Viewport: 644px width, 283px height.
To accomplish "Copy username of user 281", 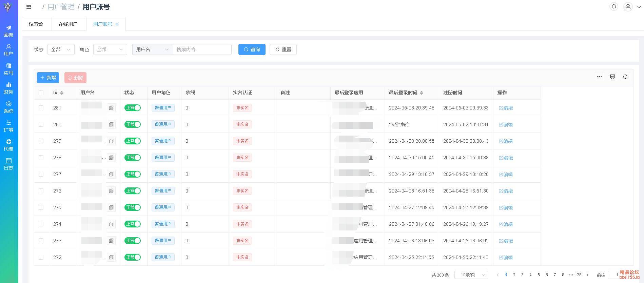I will pyautogui.click(x=111, y=108).
